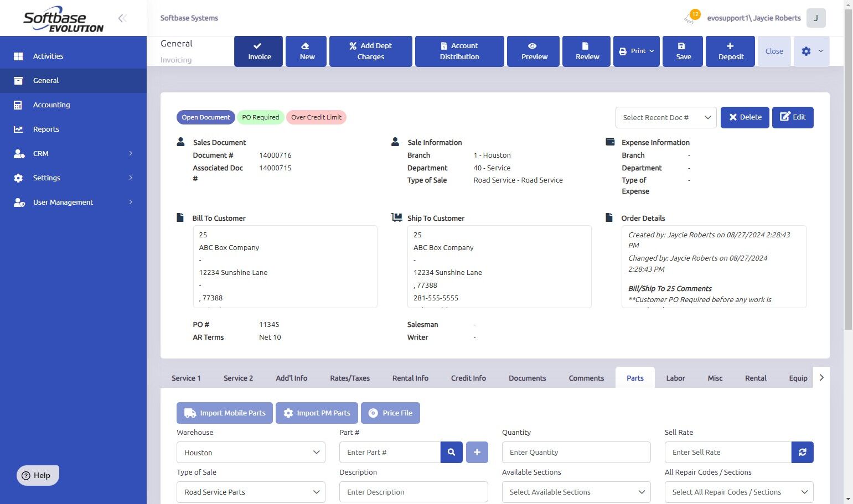Click the Ship To Customer address box
Screen dimensions: 853x504
(499, 267)
